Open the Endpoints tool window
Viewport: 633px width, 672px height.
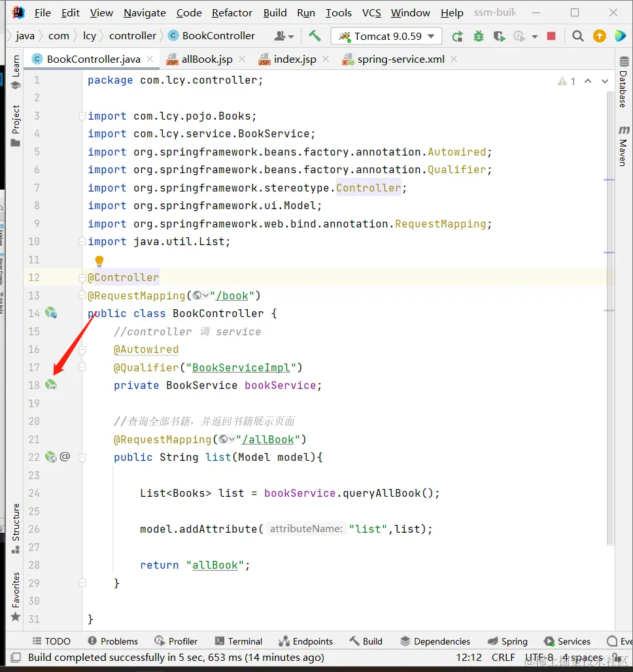pyautogui.click(x=305, y=641)
